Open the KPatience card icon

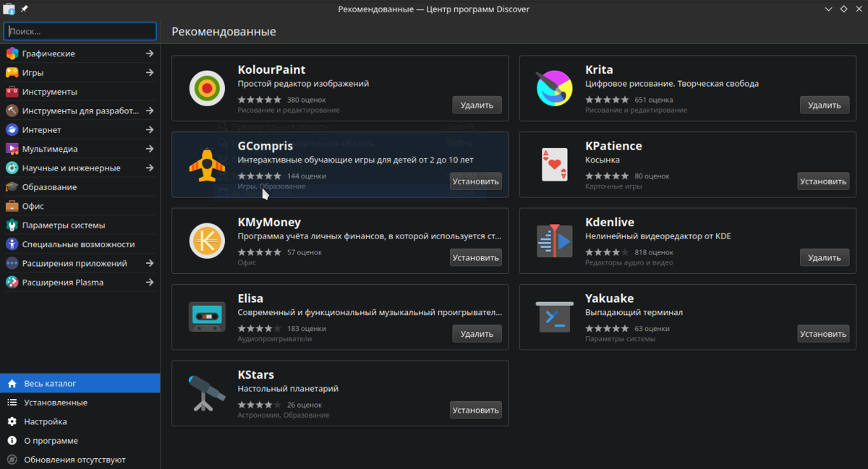click(554, 165)
